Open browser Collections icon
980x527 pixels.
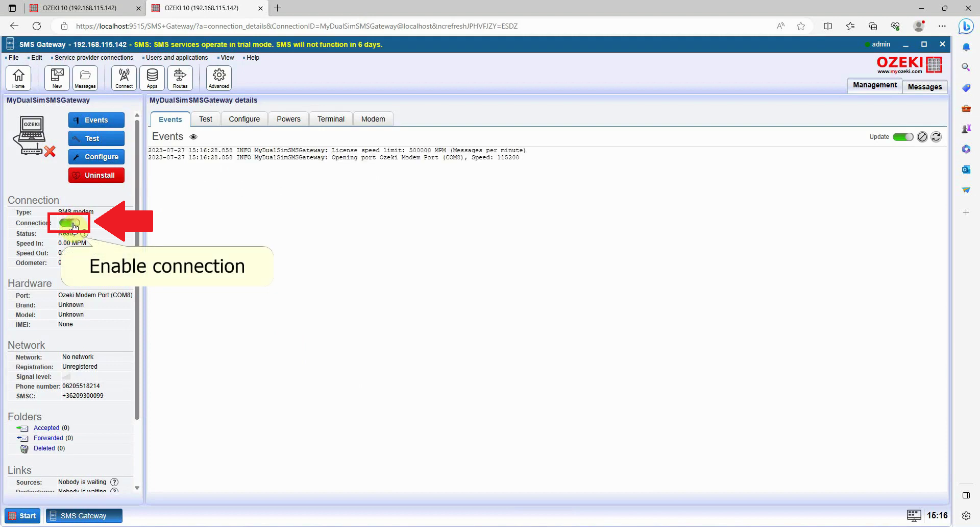point(873,26)
